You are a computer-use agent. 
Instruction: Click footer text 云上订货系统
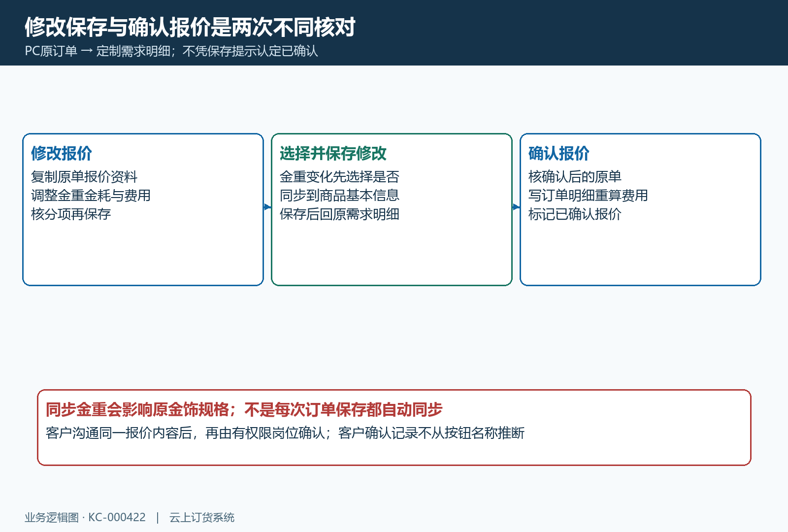[202, 517]
